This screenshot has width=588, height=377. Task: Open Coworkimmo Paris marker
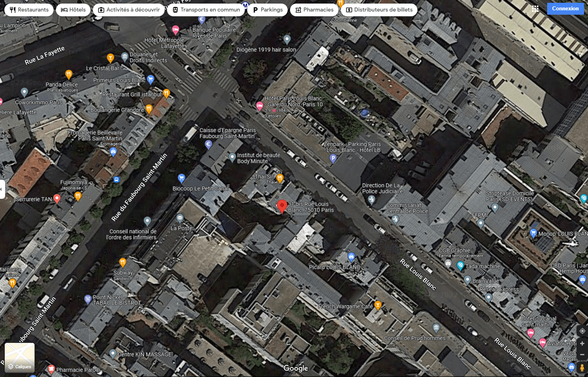(x=24, y=92)
